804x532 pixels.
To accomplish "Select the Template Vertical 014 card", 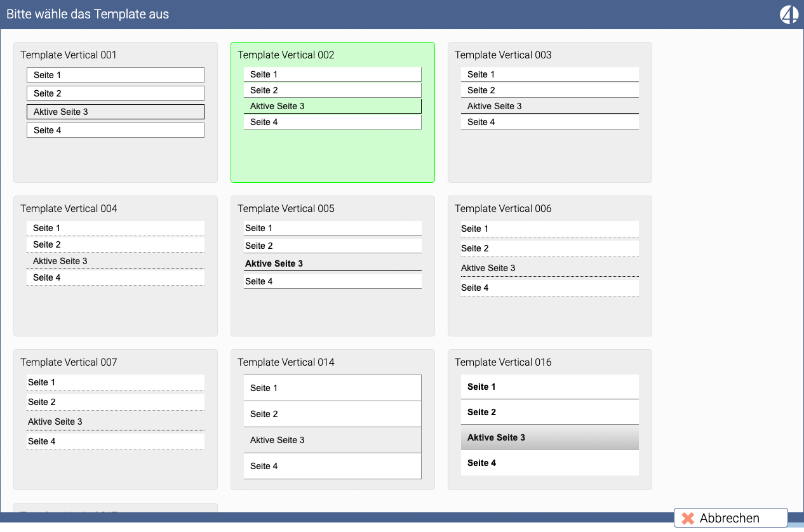I will (x=333, y=420).
